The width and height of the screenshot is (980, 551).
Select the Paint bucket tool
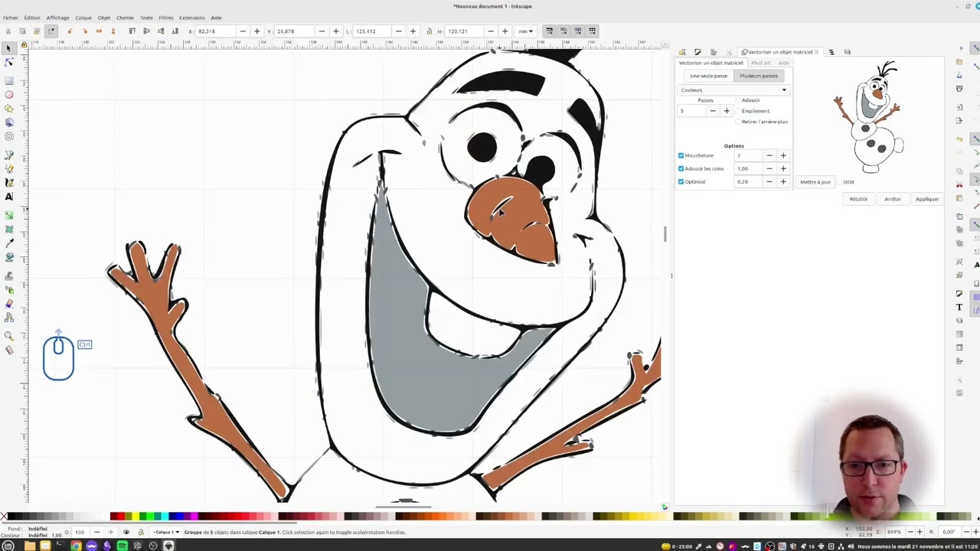(x=9, y=257)
